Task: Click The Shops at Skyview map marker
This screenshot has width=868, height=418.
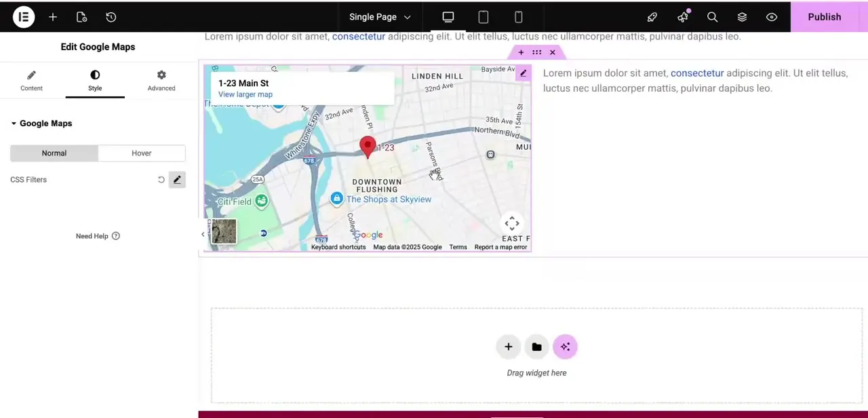Action: point(337,198)
